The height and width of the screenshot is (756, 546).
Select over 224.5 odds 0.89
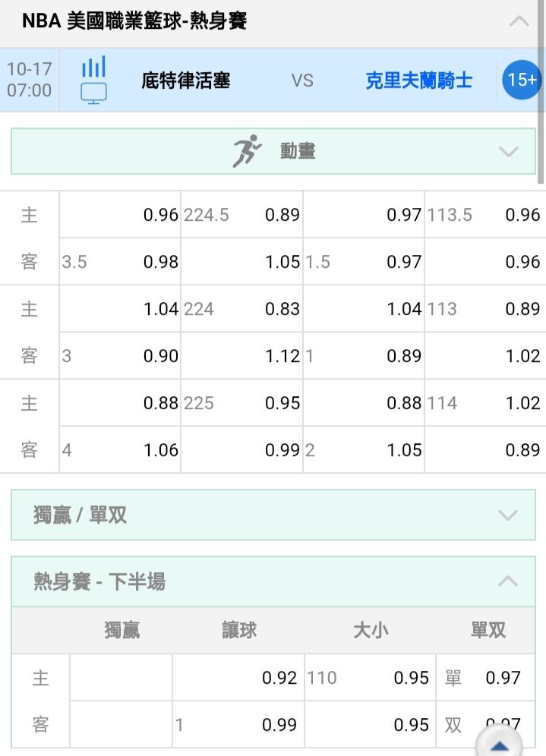point(242,215)
